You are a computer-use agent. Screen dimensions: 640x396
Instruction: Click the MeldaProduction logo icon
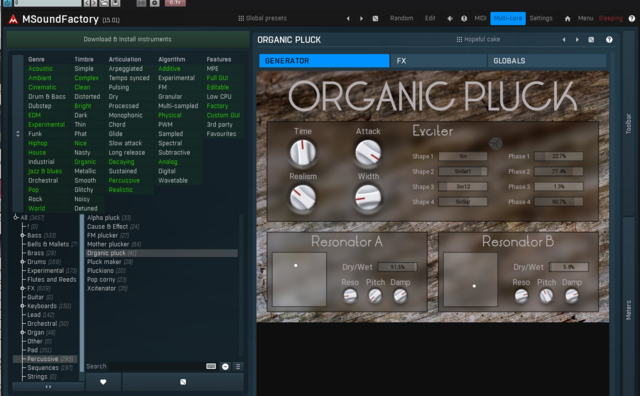coord(13,19)
